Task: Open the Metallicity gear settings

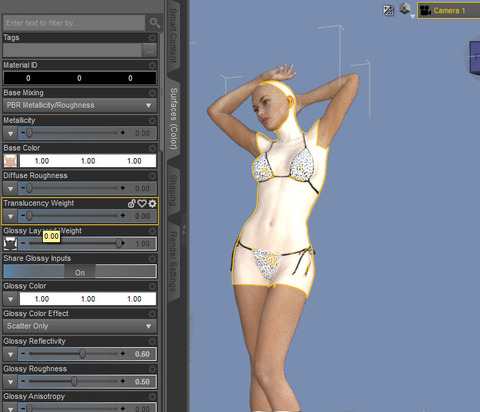Action: (152, 121)
